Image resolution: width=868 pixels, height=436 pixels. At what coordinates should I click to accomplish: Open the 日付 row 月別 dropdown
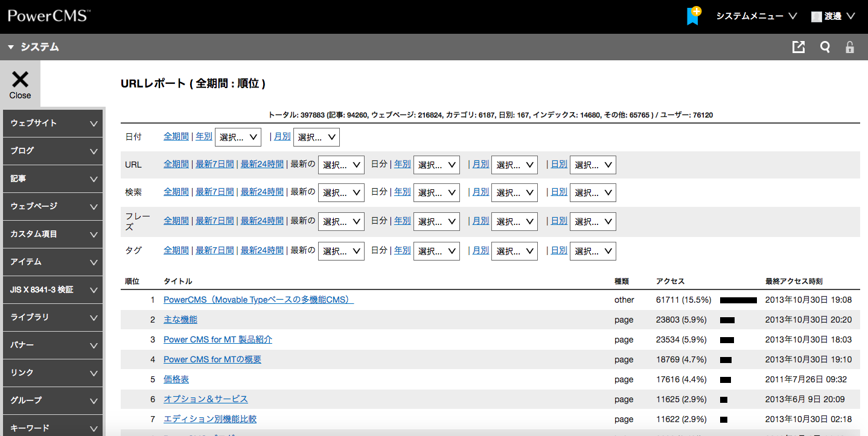pos(316,137)
